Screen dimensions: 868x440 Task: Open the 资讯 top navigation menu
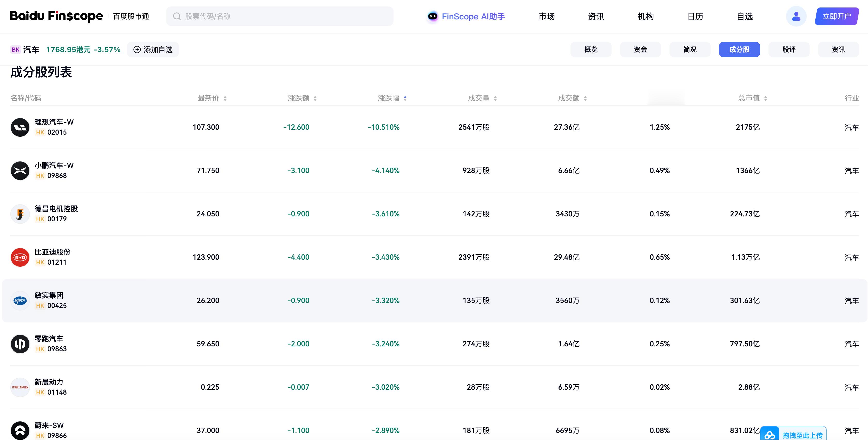coord(596,16)
